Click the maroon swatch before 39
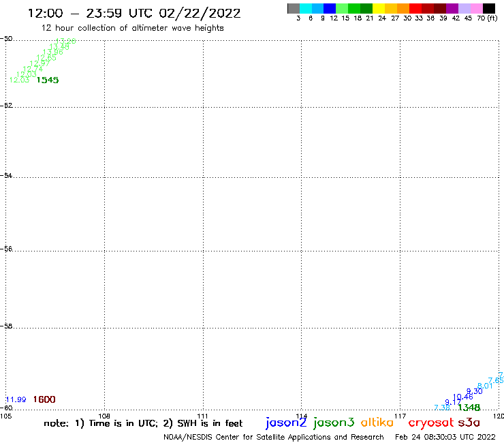The height and width of the screenshot is (443, 504). 440,9
